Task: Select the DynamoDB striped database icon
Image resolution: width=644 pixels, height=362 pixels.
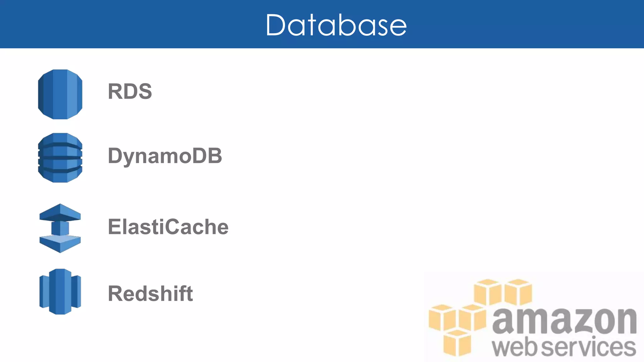Action: (60, 158)
